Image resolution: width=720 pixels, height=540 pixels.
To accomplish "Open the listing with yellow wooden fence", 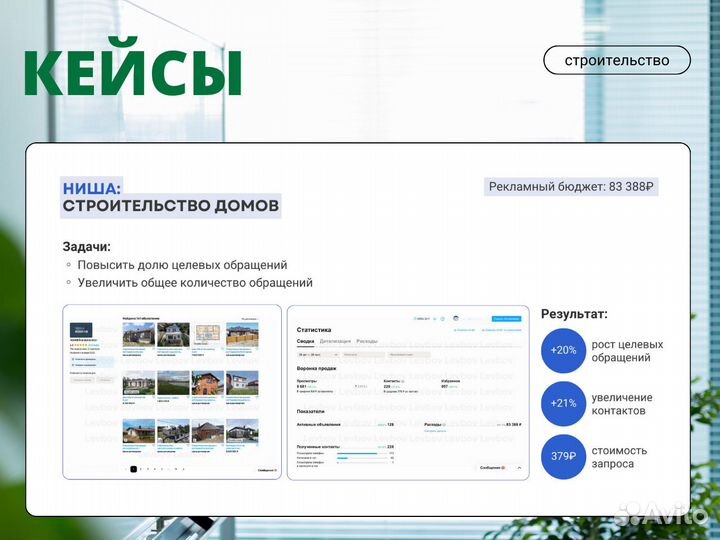I will pyautogui.click(x=242, y=334).
